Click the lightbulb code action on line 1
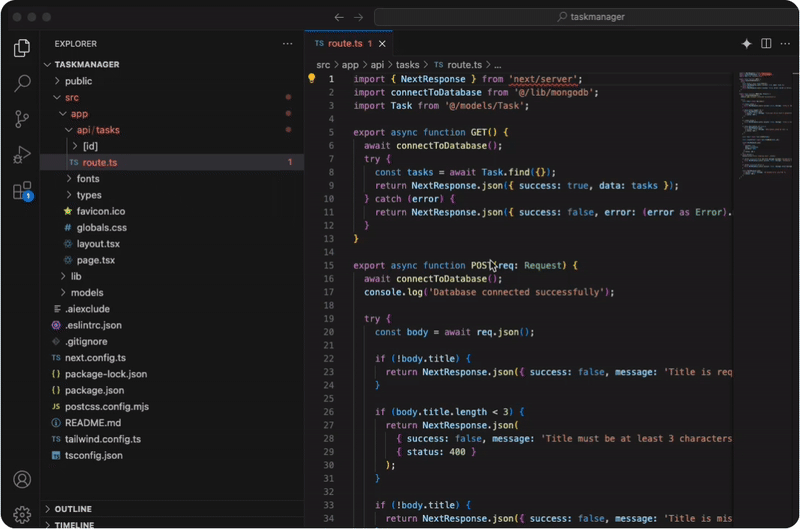 tap(311, 78)
